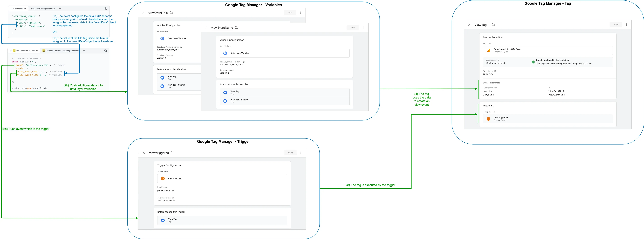
Task: Save the View triggered trigger
Action: (x=290, y=153)
